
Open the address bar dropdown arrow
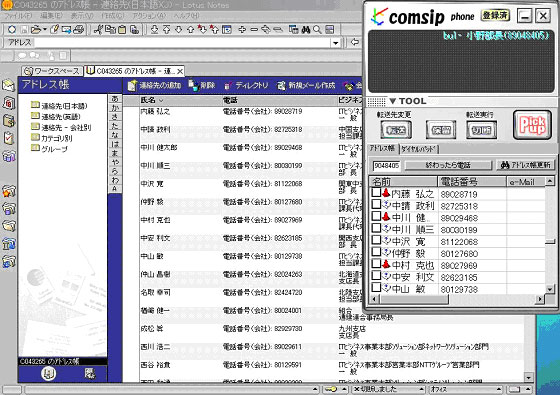tap(335, 43)
